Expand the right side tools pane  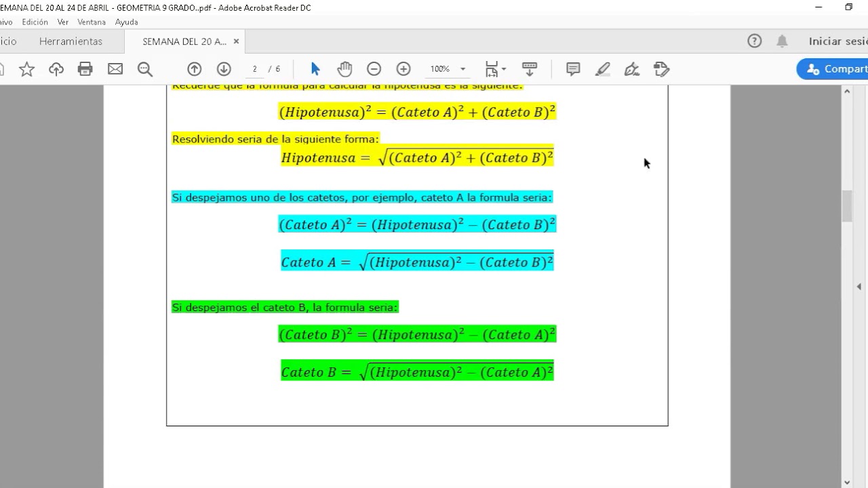pyautogui.click(x=859, y=287)
